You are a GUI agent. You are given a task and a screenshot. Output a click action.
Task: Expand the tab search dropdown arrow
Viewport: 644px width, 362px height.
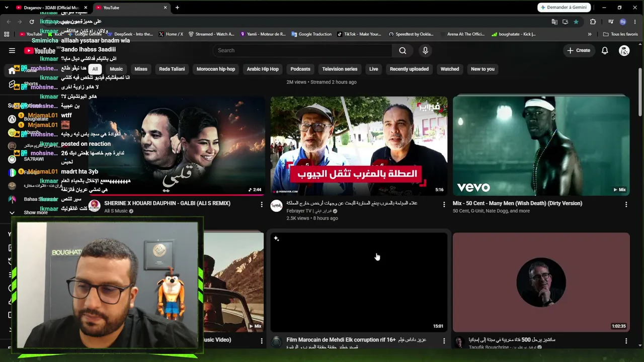[7, 8]
